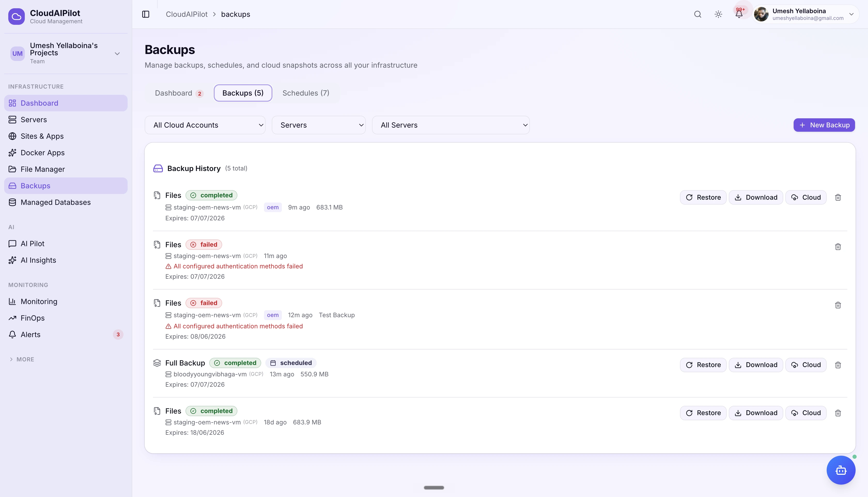
Task: Select the Backups (5) tab
Action: [x=243, y=93]
